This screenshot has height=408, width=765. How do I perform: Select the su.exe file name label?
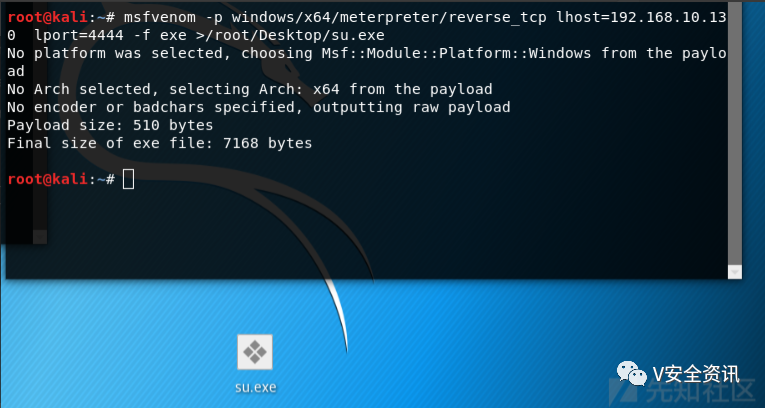[256, 387]
